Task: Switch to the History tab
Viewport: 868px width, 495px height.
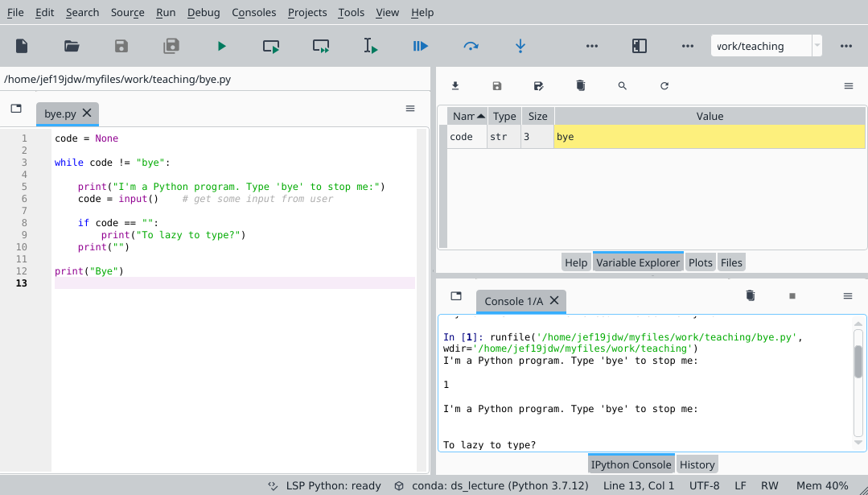Action: point(697,464)
